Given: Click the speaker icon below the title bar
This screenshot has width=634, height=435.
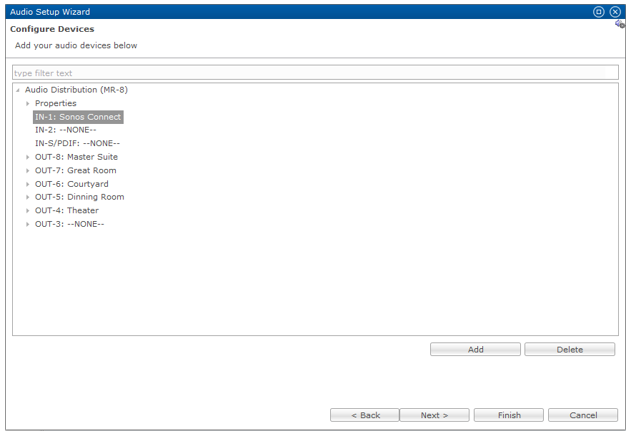Looking at the screenshot, I should tap(620, 24).
